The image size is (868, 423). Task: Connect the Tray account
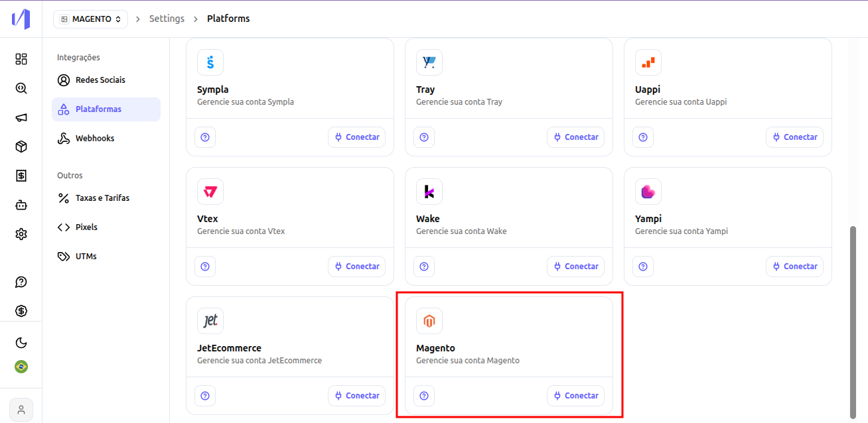click(x=575, y=137)
